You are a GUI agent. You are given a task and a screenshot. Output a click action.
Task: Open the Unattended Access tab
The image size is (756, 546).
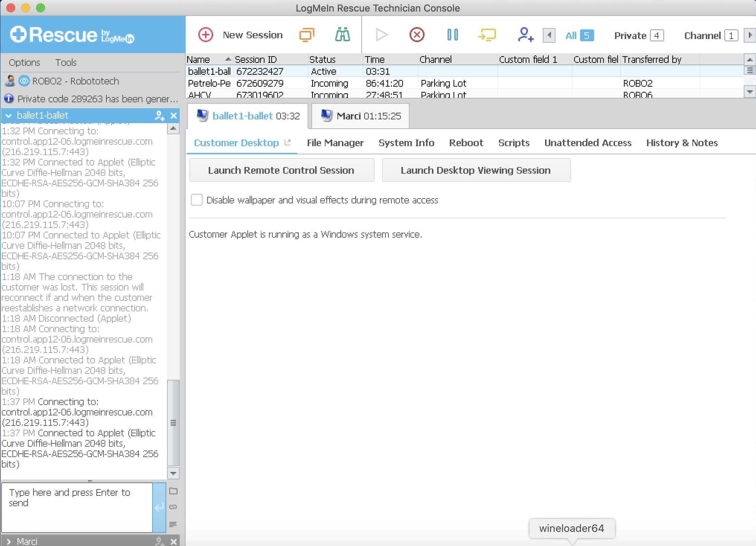[588, 143]
